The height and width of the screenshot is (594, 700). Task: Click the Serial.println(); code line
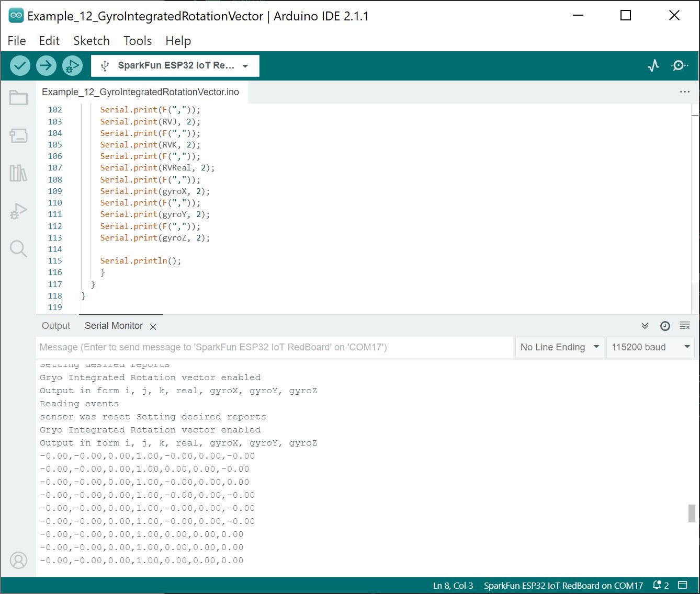141,261
